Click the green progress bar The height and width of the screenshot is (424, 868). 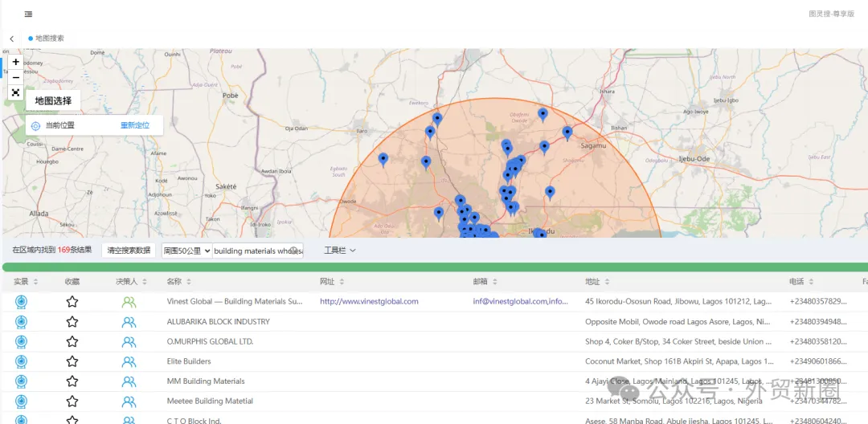[x=434, y=267]
